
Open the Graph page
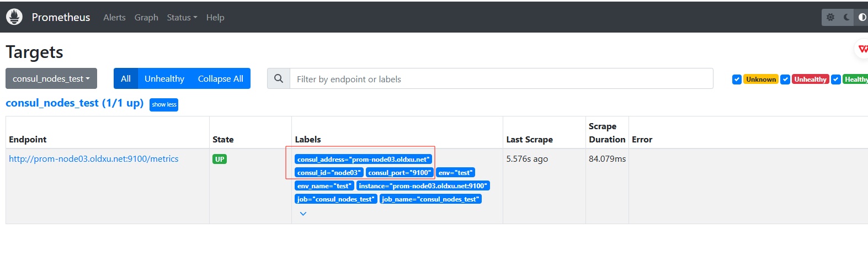(x=146, y=18)
